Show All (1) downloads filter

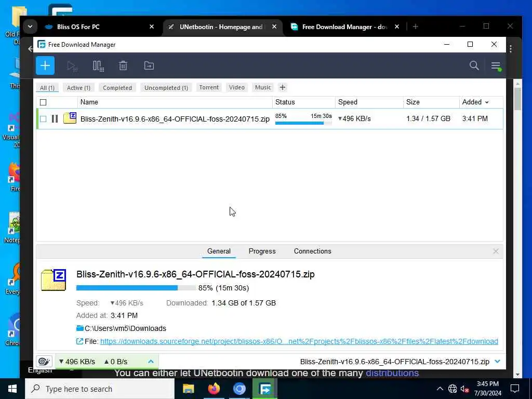coord(47,87)
